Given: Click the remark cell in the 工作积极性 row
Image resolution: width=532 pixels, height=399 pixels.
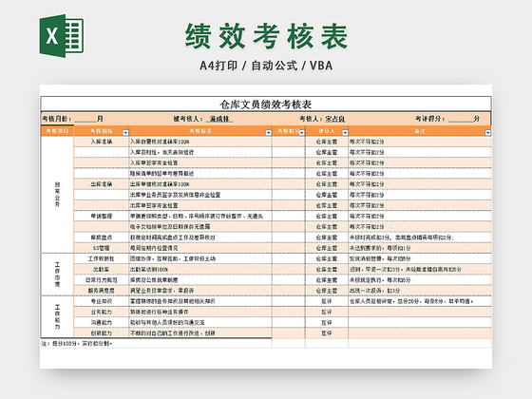Looking at the screenshot, I should (x=420, y=258).
